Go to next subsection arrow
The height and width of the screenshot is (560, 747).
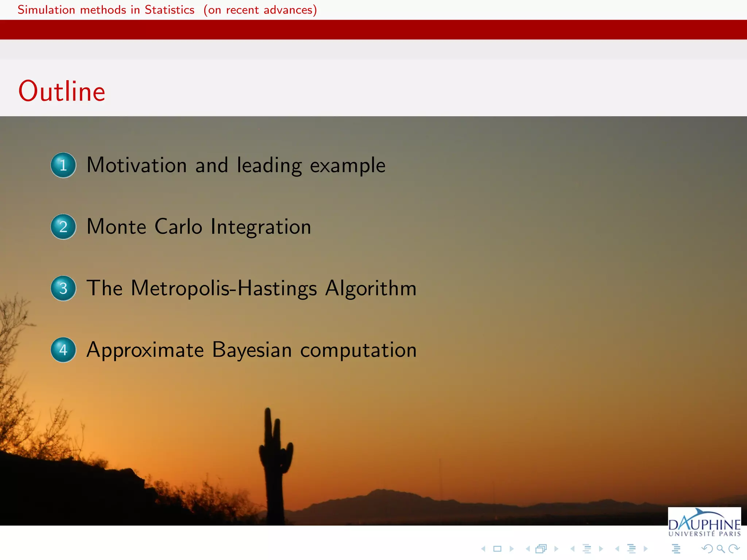(601, 549)
